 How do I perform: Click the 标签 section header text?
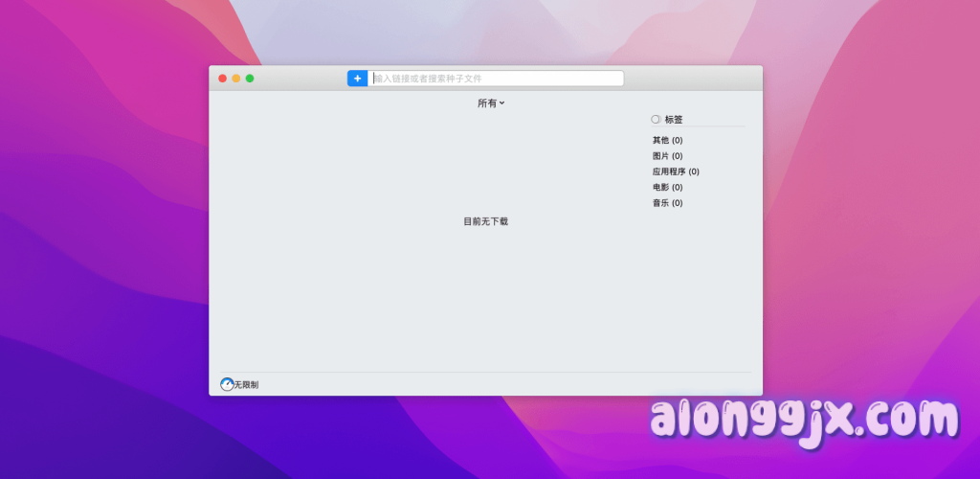pyautogui.click(x=674, y=120)
